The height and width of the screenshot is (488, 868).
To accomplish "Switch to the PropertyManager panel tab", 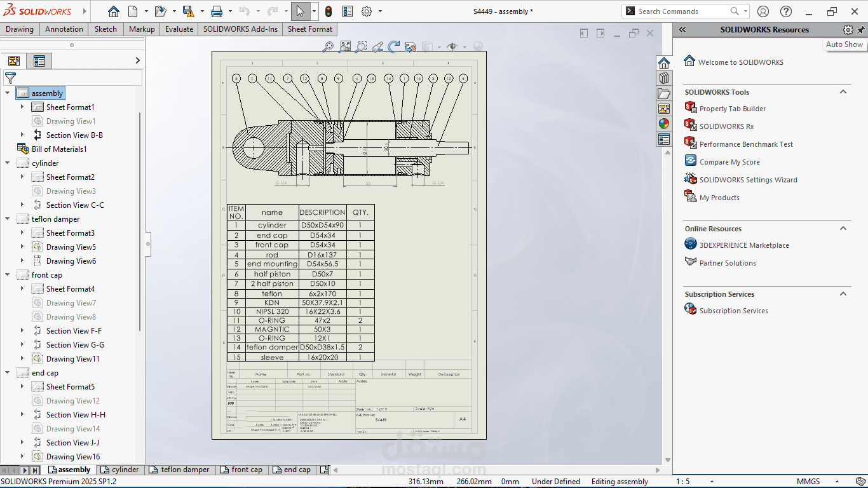I will 39,61.
